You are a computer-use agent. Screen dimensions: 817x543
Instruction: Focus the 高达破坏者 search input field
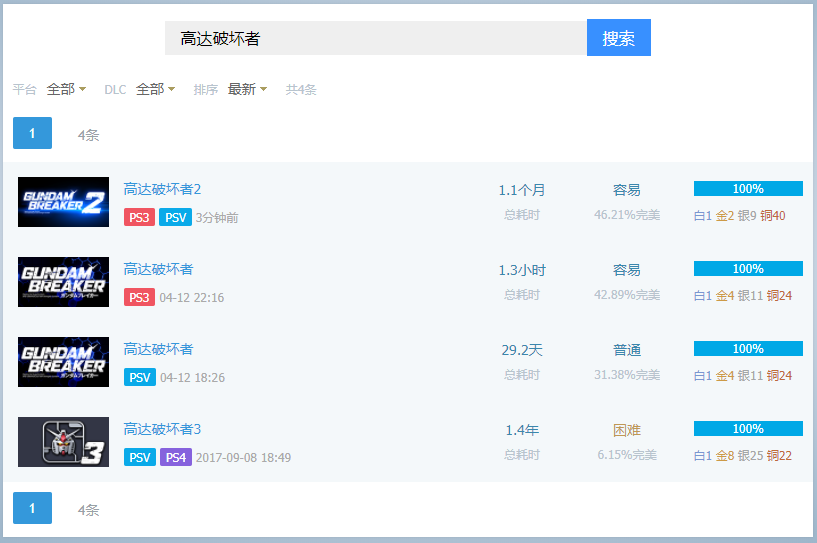376,38
